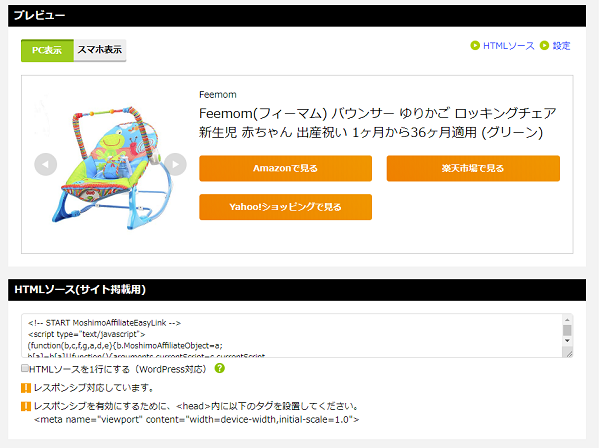The width and height of the screenshot is (600, 448).
Task: Click the textarea scrollbar up arrow
Action: click(567, 320)
